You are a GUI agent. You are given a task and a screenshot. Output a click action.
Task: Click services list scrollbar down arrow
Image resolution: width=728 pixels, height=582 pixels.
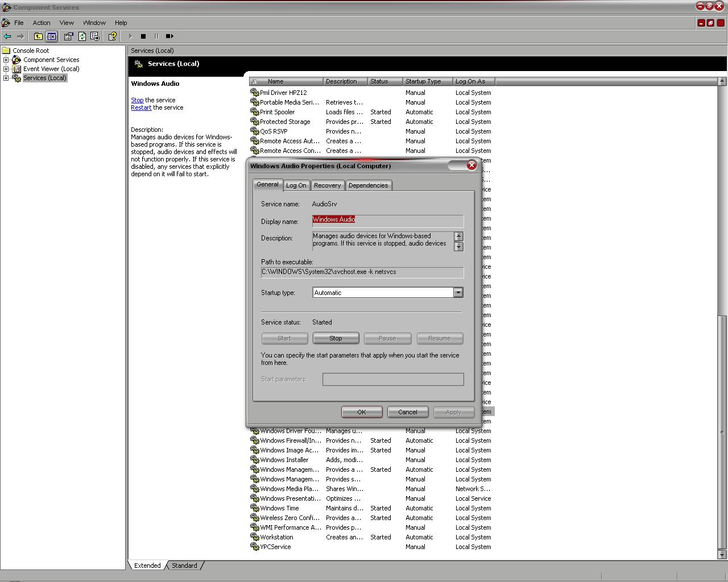click(722, 555)
